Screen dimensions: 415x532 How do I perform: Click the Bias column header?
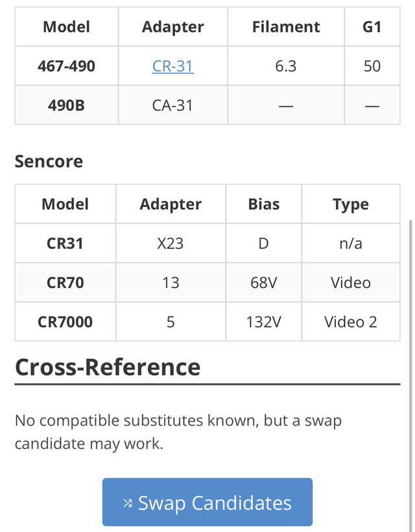[x=263, y=204]
